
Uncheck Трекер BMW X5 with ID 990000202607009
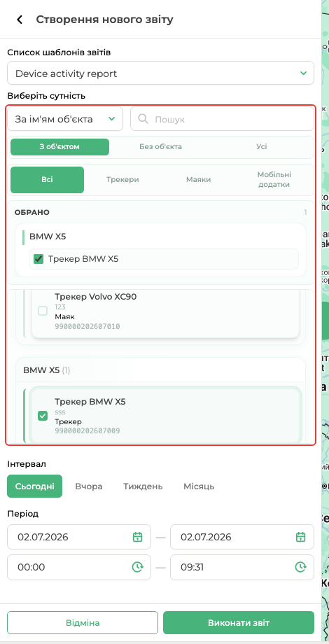(x=43, y=416)
